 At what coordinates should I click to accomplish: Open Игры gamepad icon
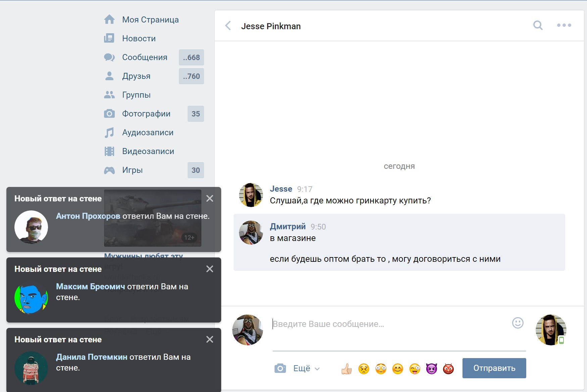click(109, 170)
